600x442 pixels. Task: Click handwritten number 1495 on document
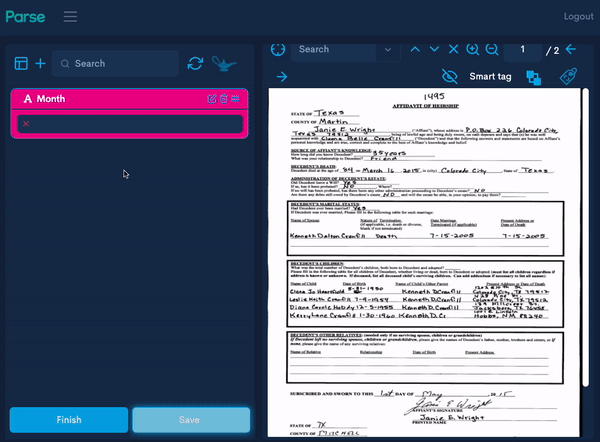[x=434, y=96]
